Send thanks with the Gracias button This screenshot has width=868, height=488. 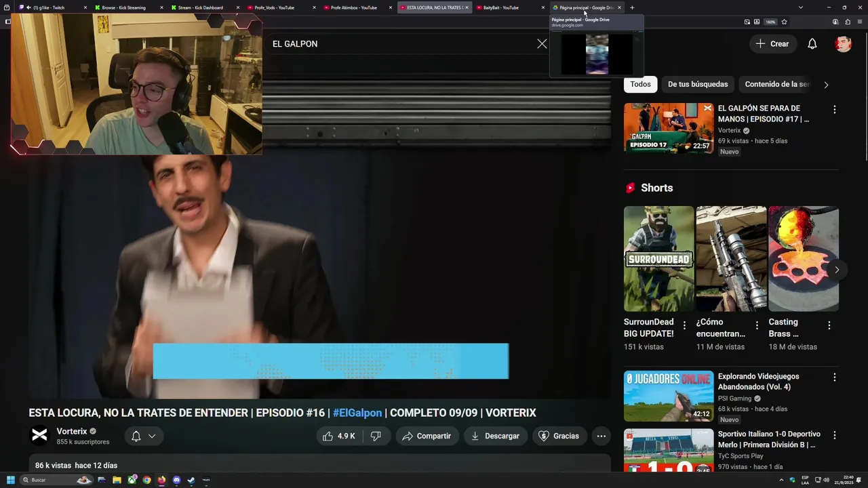pyautogui.click(x=559, y=436)
